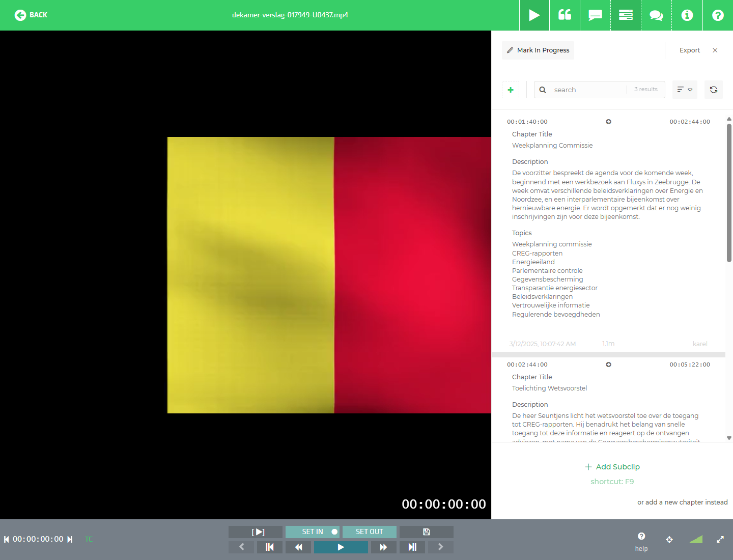The width and height of the screenshot is (733, 560).
Task: Click the current timecode field 00:00:00:00
Action: click(x=38, y=539)
